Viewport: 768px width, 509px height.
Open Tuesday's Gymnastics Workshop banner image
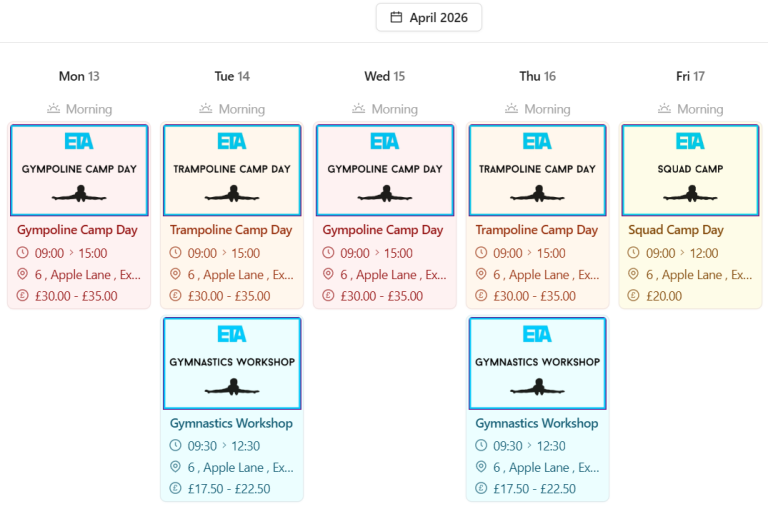[232, 362]
